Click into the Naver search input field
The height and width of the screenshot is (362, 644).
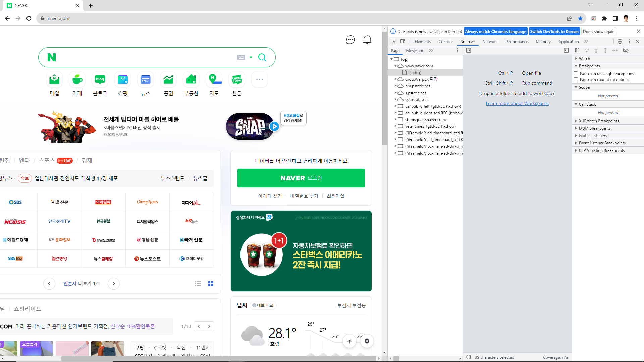click(x=144, y=57)
